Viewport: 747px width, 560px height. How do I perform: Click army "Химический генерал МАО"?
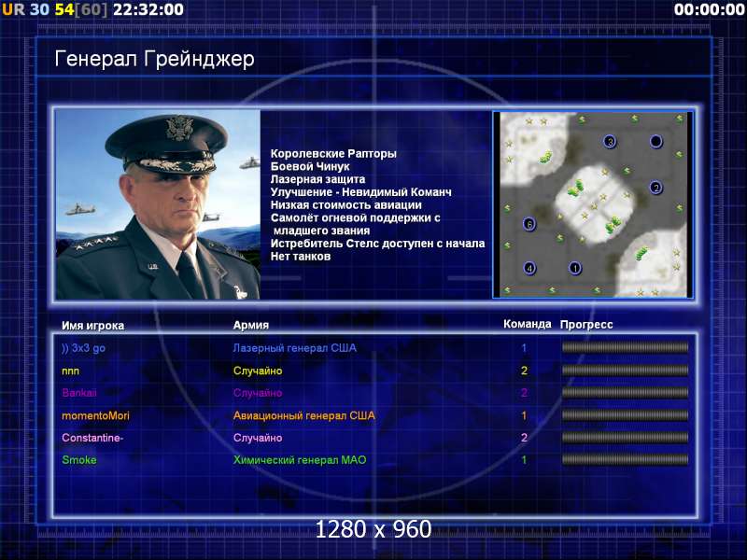pyautogui.click(x=300, y=460)
